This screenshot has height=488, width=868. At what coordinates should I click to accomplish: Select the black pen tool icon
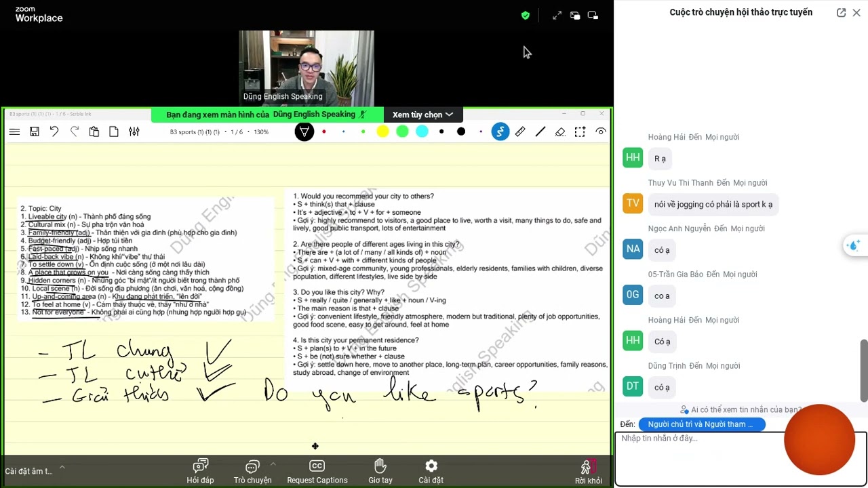[304, 131]
